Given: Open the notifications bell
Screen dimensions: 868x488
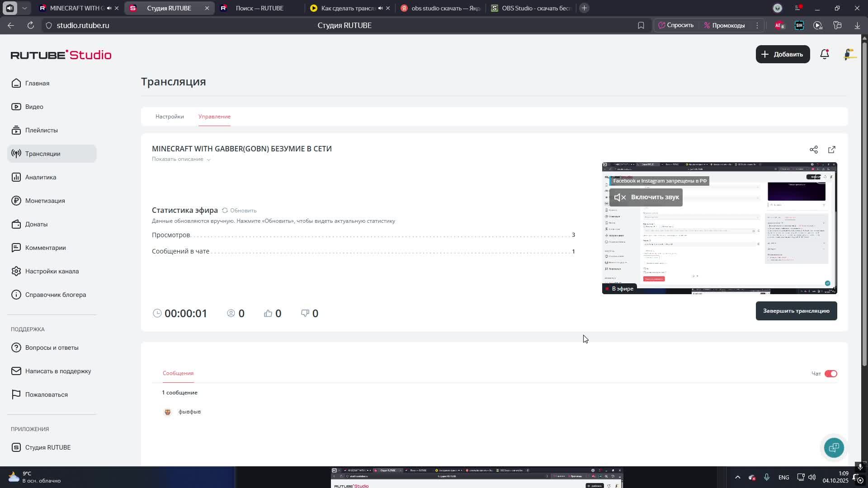Looking at the screenshot, I should (824, 54).
